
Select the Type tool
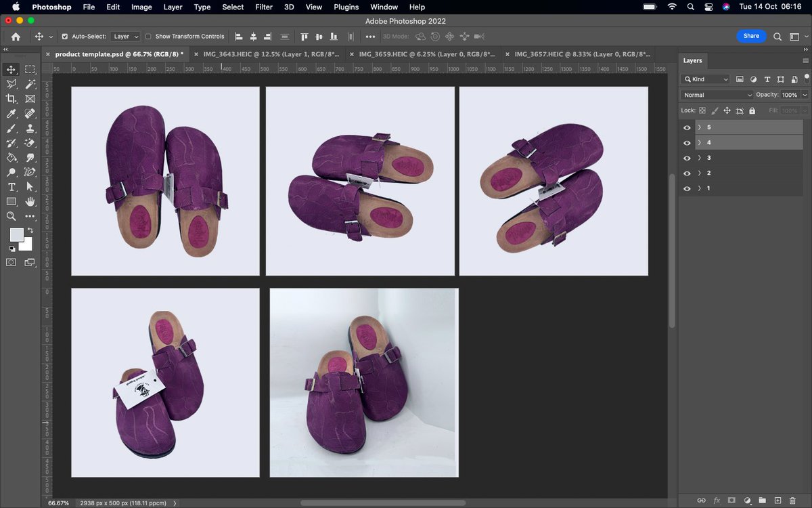pos(11,186)
